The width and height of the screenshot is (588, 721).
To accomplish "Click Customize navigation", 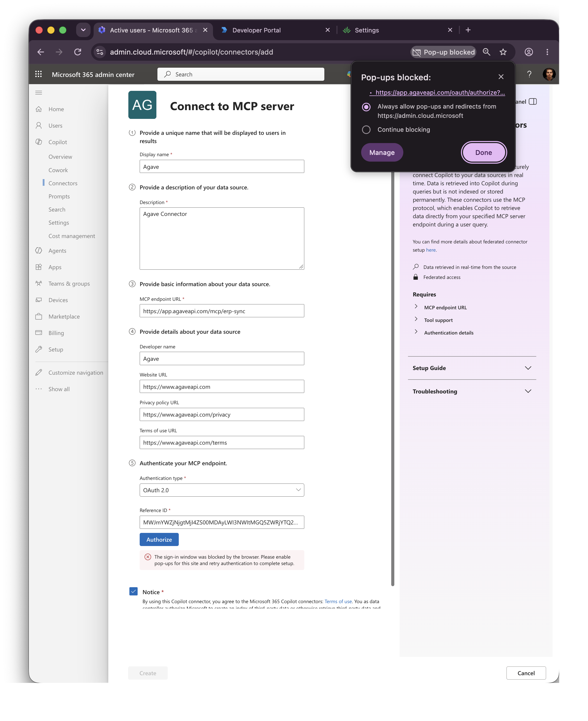I will click(76, 373).
